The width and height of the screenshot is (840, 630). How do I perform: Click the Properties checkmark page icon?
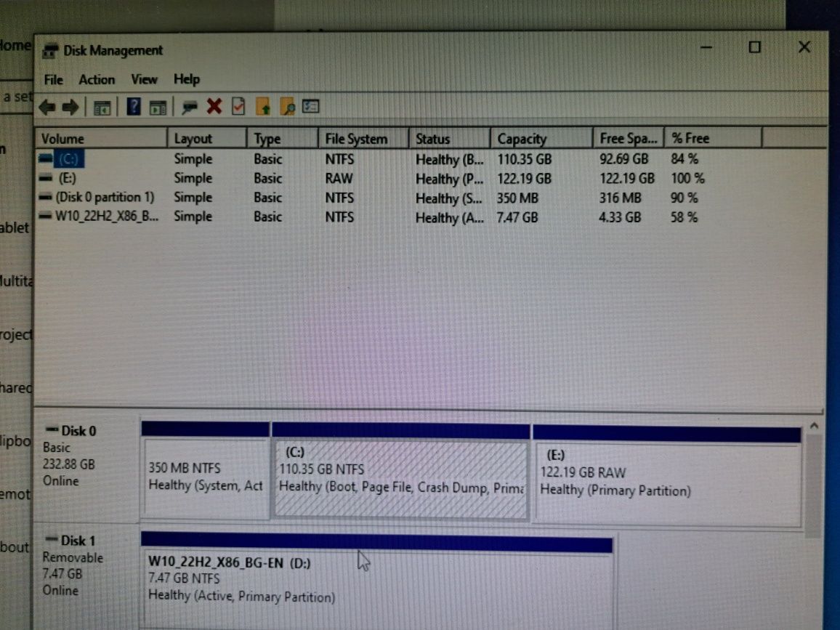pyautogui.click(x=238, y=107)
